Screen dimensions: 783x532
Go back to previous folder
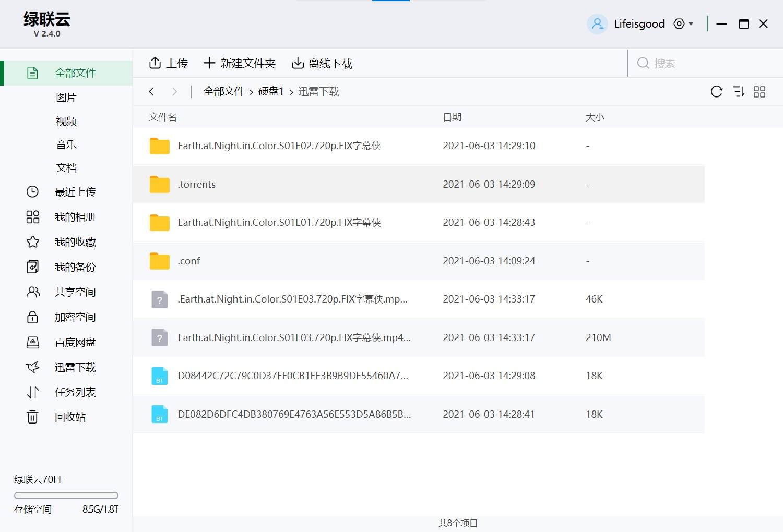[x=151, y=92]
